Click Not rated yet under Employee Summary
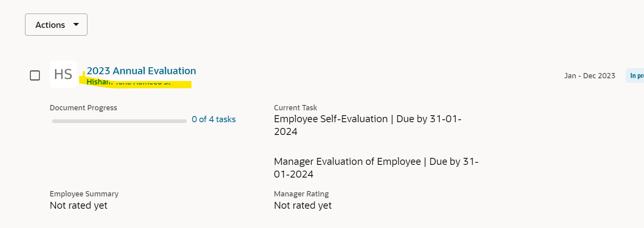This screenshot has height=228, width=644. pyautogui.click(x=78, y=205)
